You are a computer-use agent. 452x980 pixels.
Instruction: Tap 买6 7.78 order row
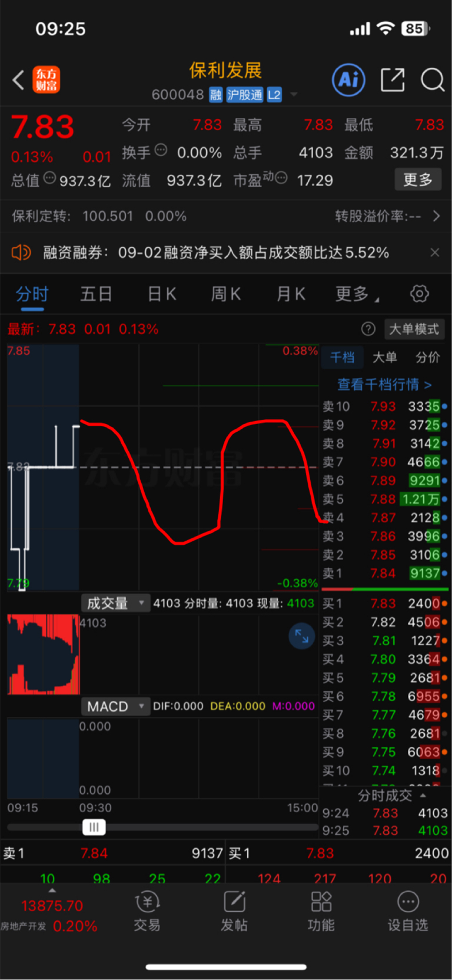pyautogui.click(x=385, y=696)
